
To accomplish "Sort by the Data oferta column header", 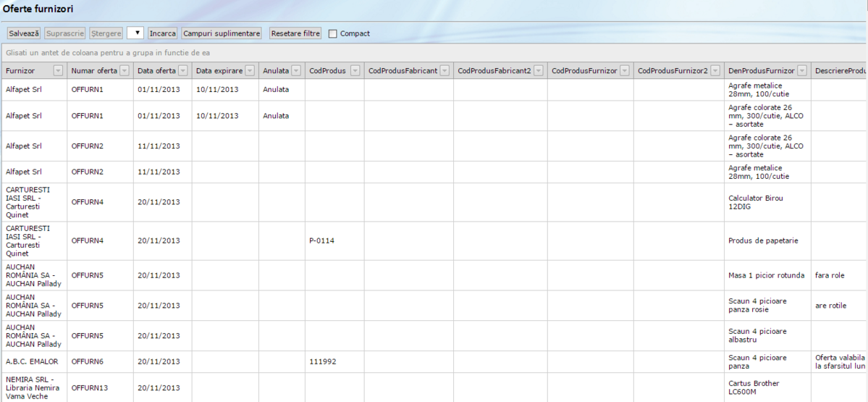I will (x=156, y=70).
